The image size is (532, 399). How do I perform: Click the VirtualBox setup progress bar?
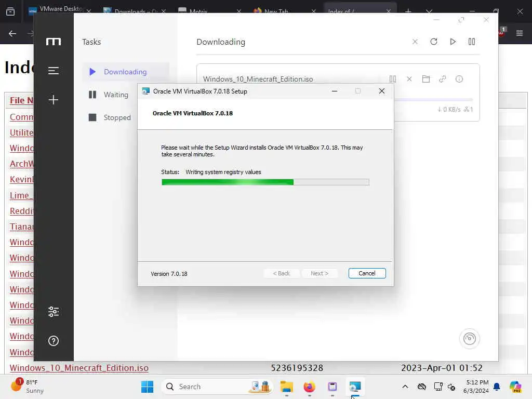(265, 182)
